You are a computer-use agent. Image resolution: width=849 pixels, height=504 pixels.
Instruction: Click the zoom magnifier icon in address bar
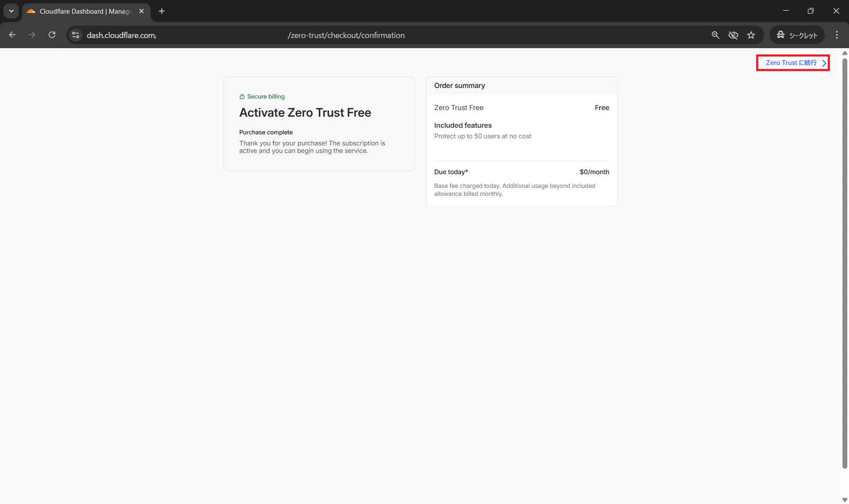(x=715, y=35)
